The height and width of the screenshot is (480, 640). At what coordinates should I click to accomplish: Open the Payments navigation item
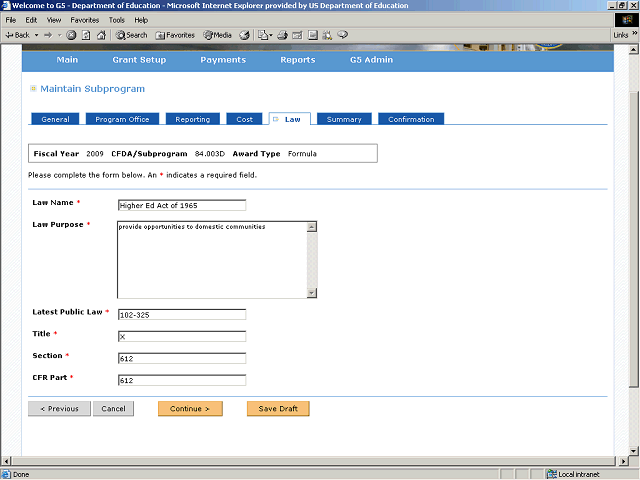[x=223, y=60]
